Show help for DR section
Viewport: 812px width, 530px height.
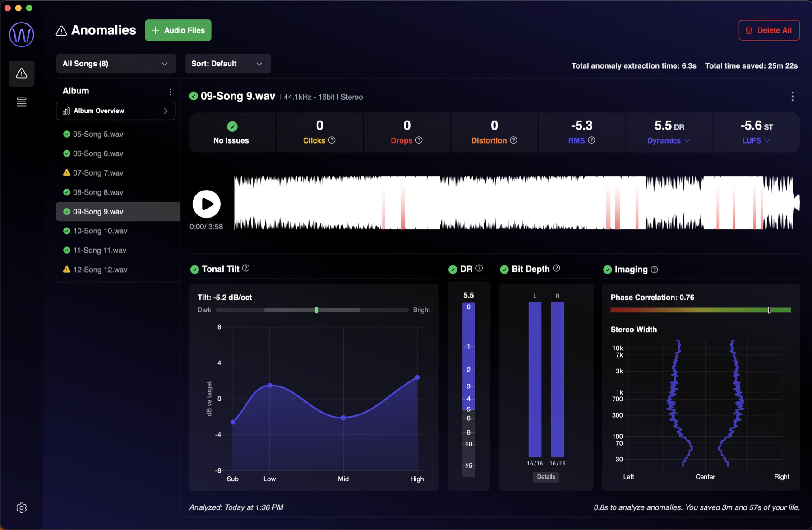pos(479,268)
